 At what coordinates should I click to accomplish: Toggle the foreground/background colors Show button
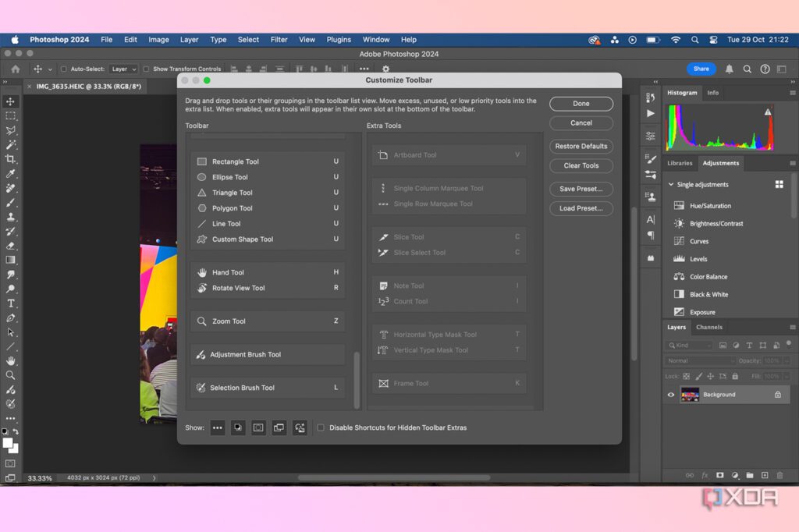click(238, 427)
